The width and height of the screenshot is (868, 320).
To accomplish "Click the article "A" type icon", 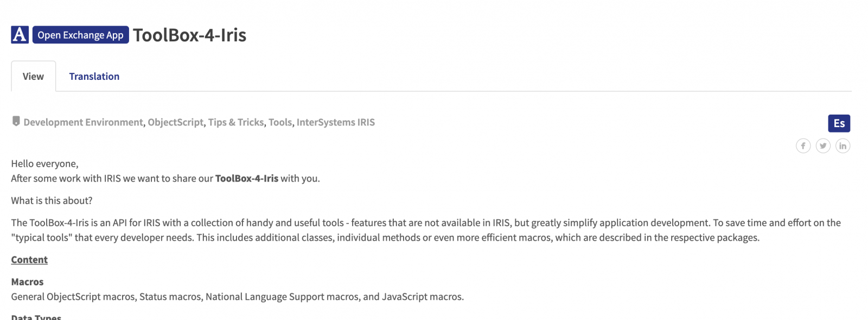I will 20,35.
